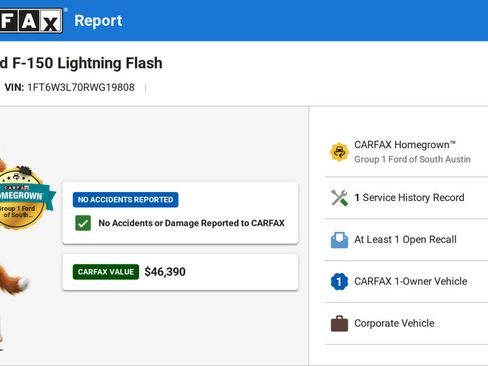This screenshot has height=366, width=488.
Task: Open the CARFAX 1-Owner Vehicle entry
Action: pos(406,282)
